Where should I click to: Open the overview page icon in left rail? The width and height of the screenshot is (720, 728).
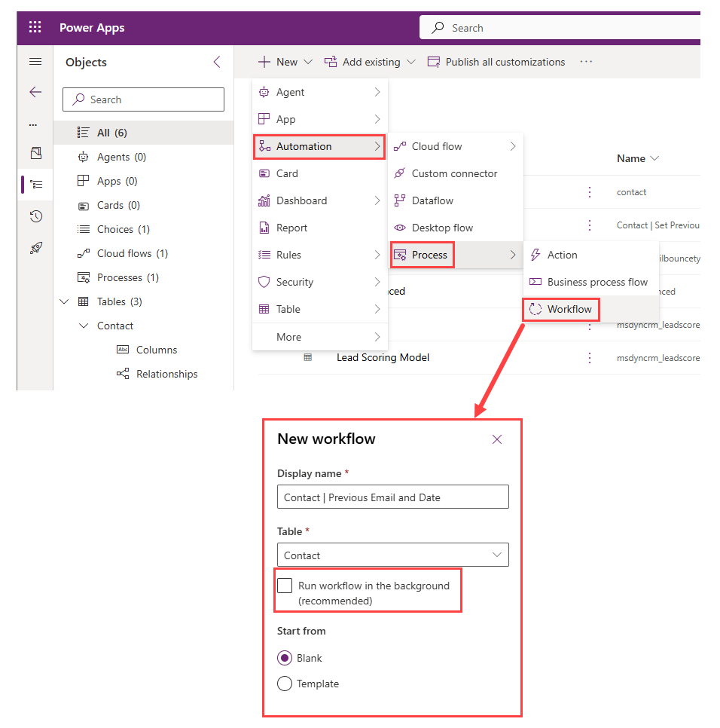pos(35,153)
